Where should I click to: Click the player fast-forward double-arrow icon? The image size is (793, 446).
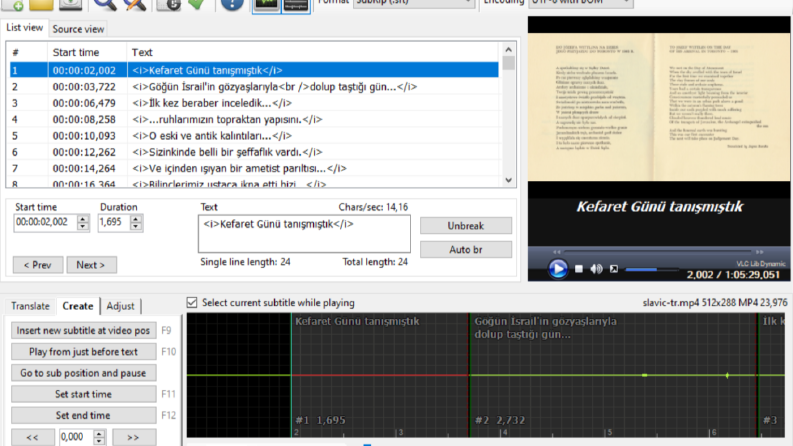point(759,252)
